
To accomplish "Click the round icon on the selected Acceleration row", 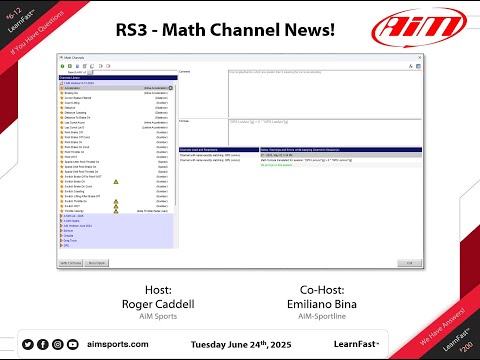I will pos(171,88).
